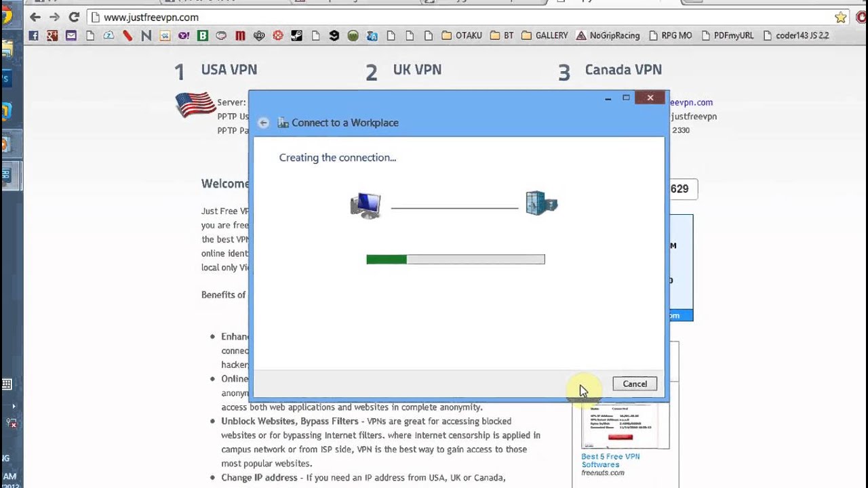
Task: Open the red flower-shaped bookmark
Action: 278,35
